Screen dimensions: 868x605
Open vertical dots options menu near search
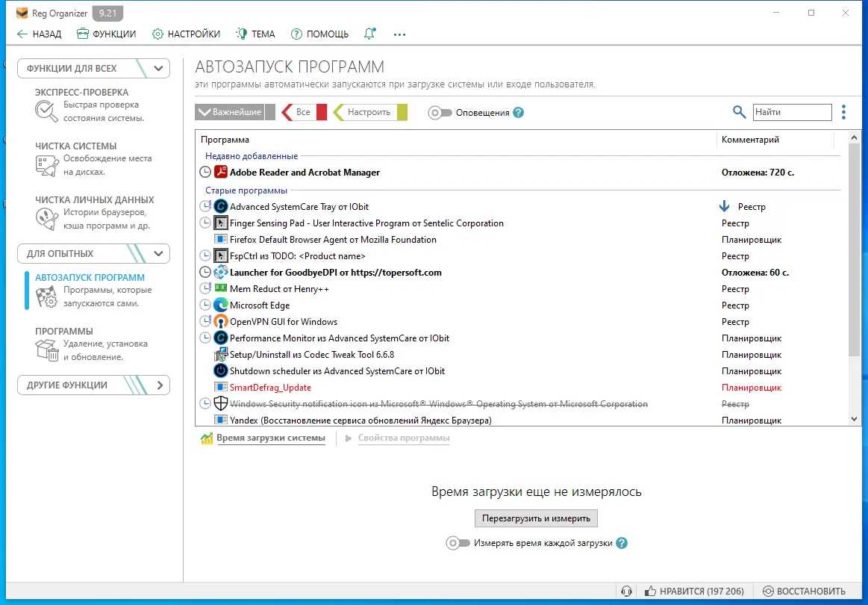click(x=843, y=112)
